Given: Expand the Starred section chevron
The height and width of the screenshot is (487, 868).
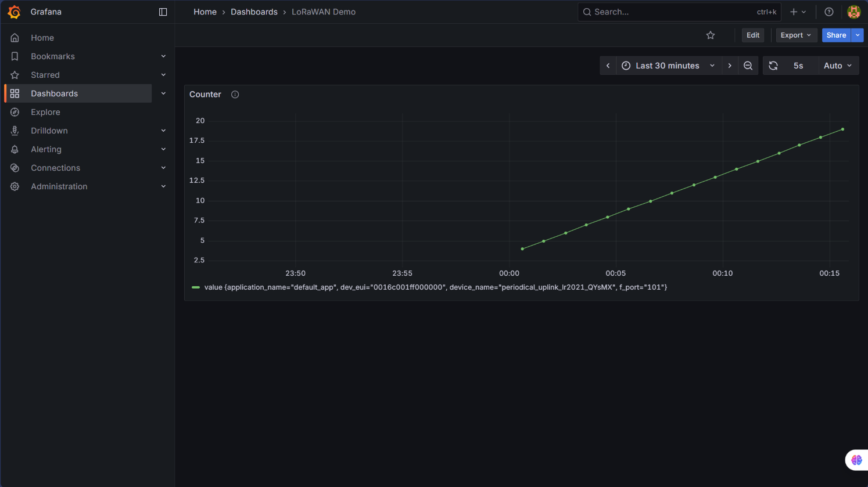Looking at the screenshot, I should (x=163, y=75).
